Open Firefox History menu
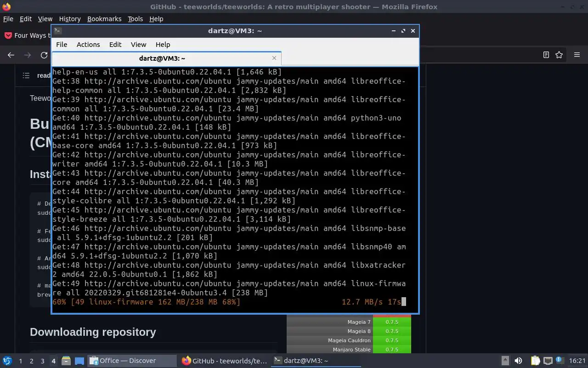The image size is (588, 368). pyautogui.click(x=70, y=19)
